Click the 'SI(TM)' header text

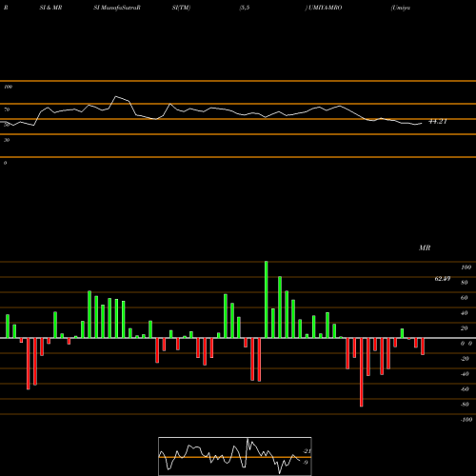pyautogui.click(x=181, y=8)
